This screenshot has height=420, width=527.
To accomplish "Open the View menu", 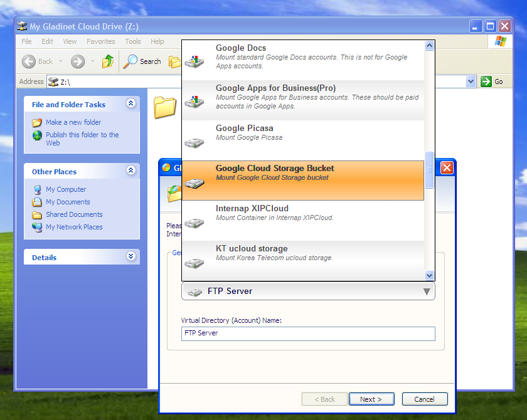I will coord(70,41).
